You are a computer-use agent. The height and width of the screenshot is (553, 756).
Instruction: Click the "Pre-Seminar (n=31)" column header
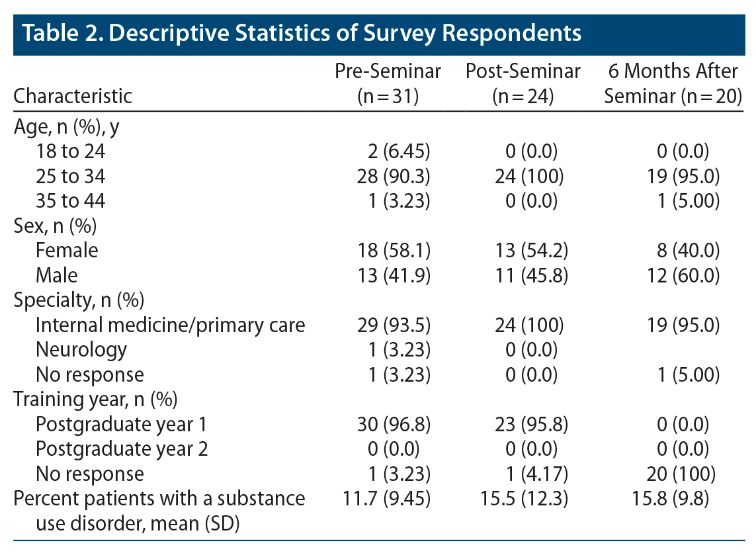tap(388, 83)
